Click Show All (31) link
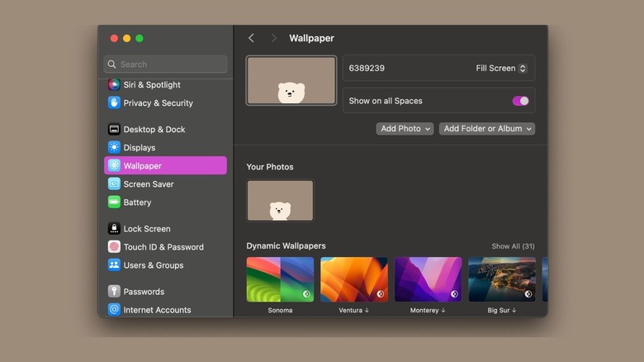This screenshot has height=362, width=644. pyautogui.click(x=513, y=246)
